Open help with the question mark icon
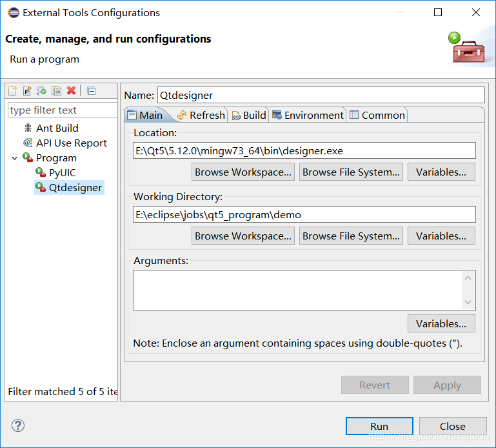496x448 pixels. [18, 425]
